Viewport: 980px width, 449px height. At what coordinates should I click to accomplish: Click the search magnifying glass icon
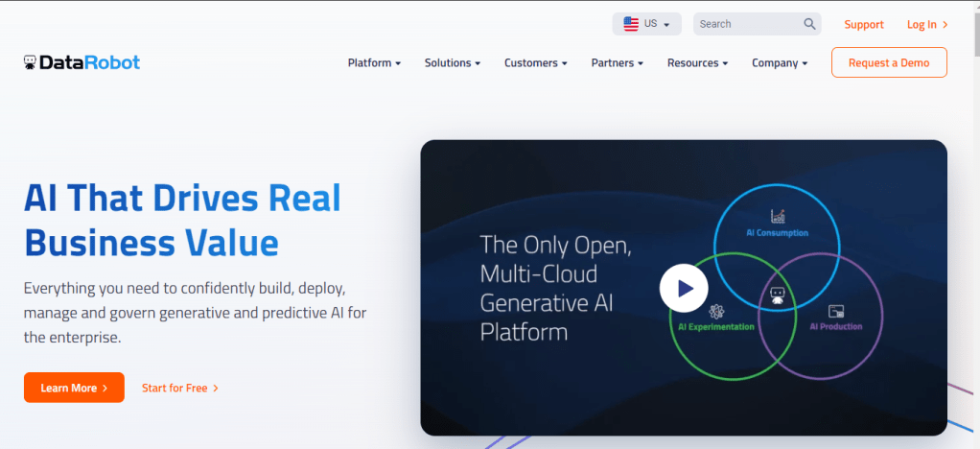[809, 24]
